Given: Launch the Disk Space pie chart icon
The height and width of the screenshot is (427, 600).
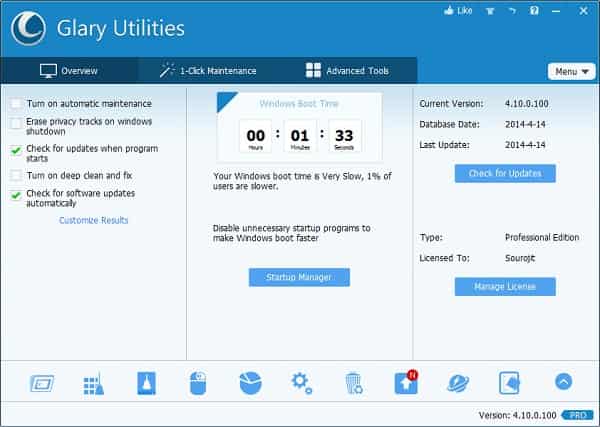Looking at the screenshot, I should pos(250,383).
